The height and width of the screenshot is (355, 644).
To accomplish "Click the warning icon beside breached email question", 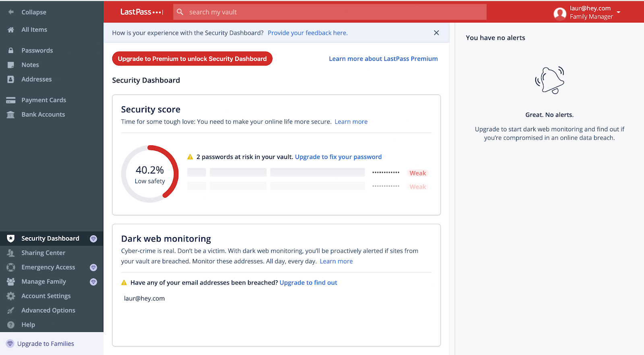I will click(124, 283).
